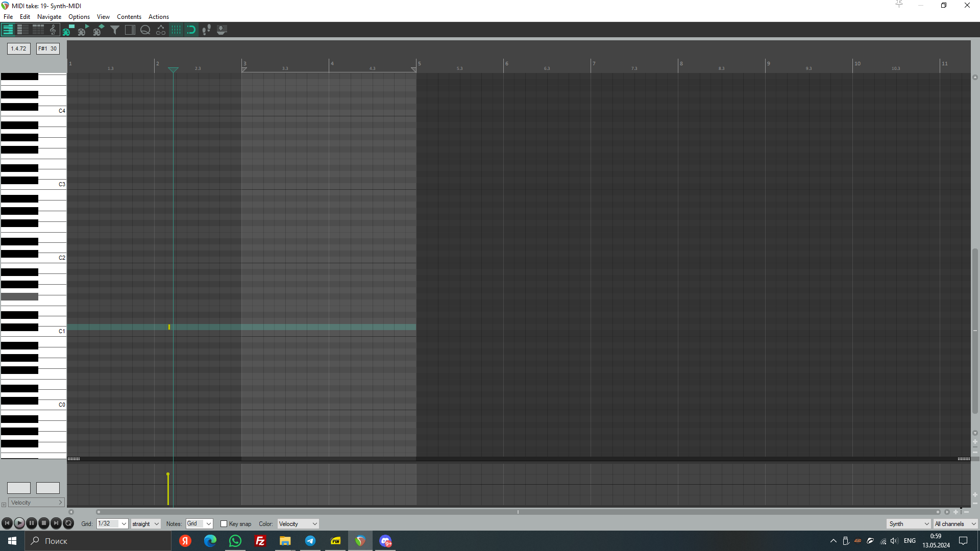
Task: Open the View menu
Action: pos(103,17)
